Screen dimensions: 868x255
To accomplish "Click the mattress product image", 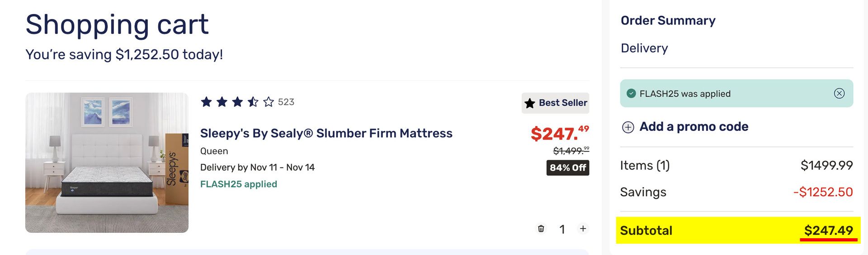I will pos(107,163).
